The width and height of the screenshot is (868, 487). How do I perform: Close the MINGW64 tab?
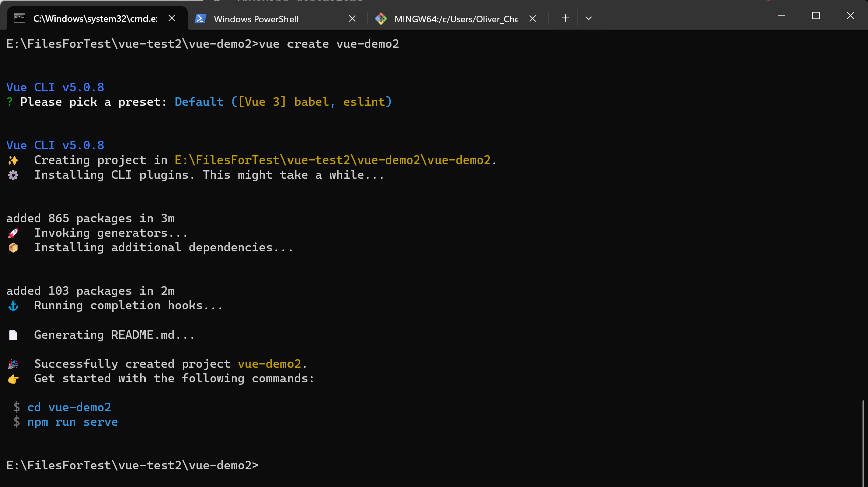533,19
